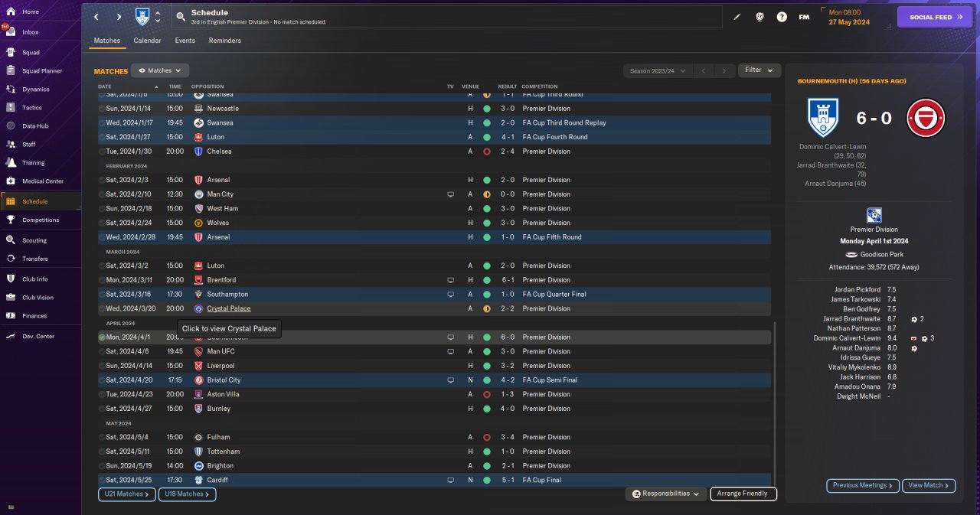Open the Training section
The height and width of the screenshot is (515, 980).
pos(33,162)
